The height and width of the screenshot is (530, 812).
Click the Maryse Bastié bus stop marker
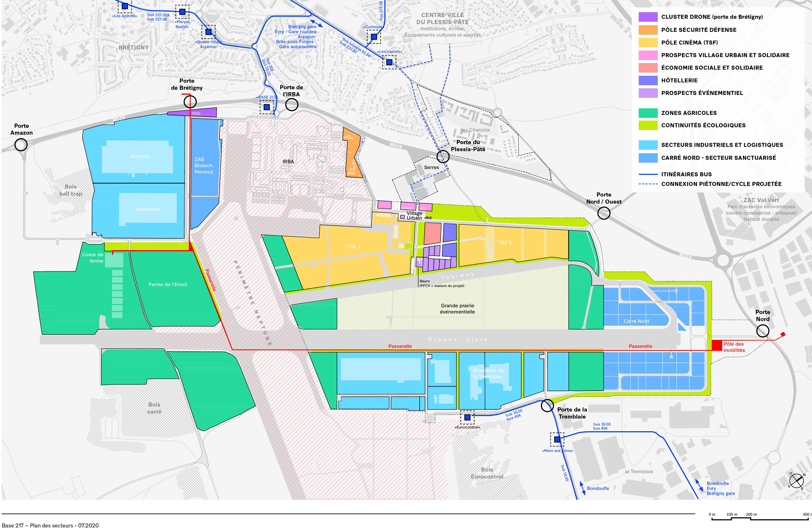pos(182,12)
